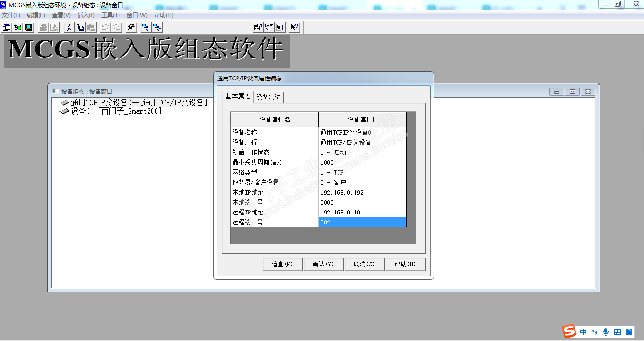Viewport: 644px width, 341px height.
Task: Select tree item 设备0--[西门子_Smart200]
Action: click(x=116, y=111)
